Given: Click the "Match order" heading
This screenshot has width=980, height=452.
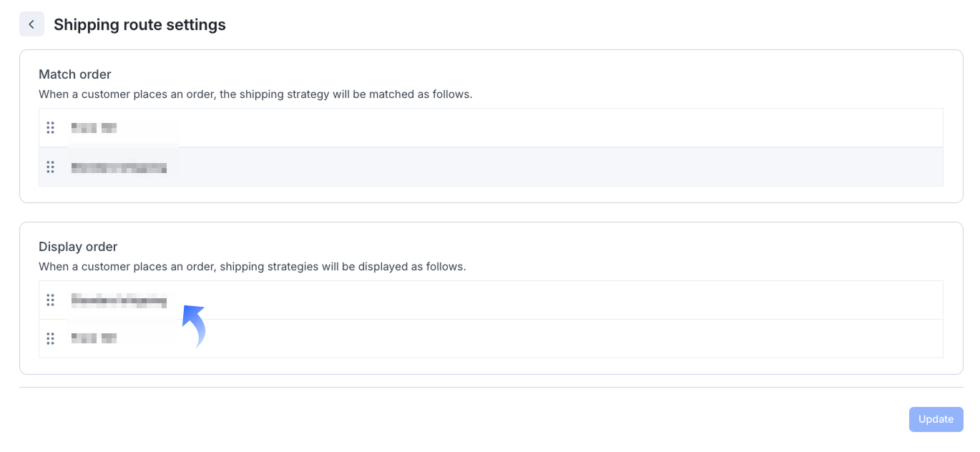Looking at the screenshot, I should coord(75,74).
